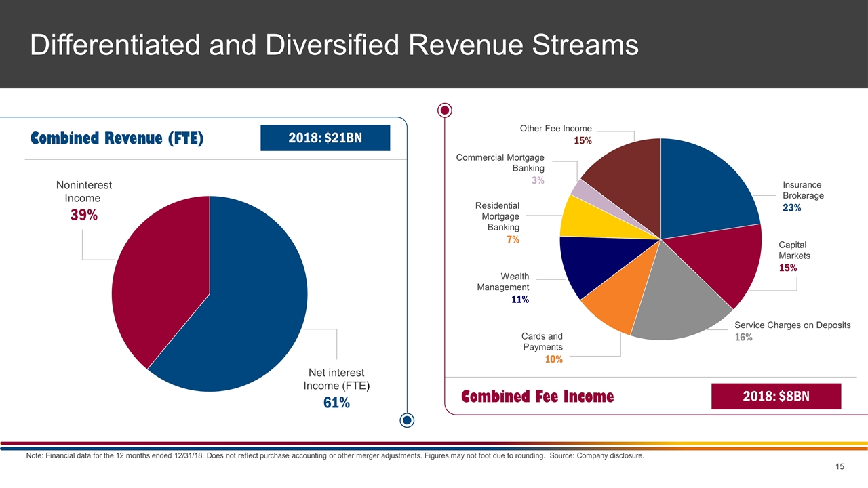Select the 2018: $21BN badge
868x488 pixels.
coord(325,138)
